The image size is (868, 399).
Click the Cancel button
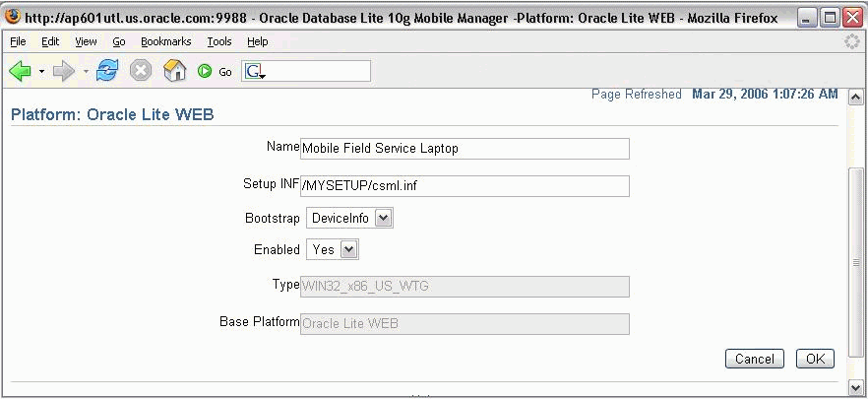(x=755, y=359)
